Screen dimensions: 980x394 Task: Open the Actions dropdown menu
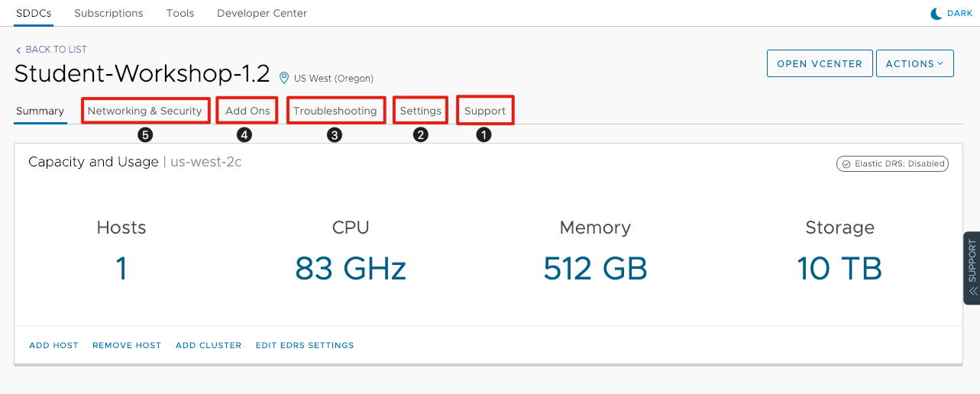point(914,64)
